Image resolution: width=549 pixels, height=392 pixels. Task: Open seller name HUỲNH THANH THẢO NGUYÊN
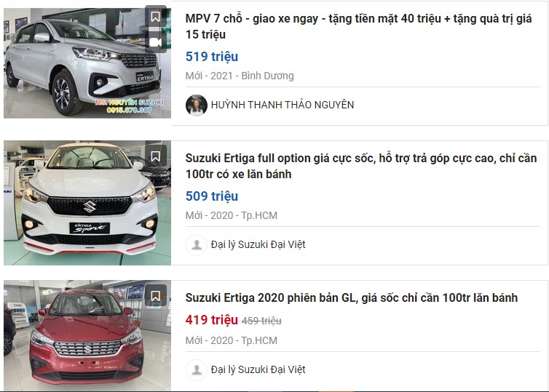[x=283, y=105]
